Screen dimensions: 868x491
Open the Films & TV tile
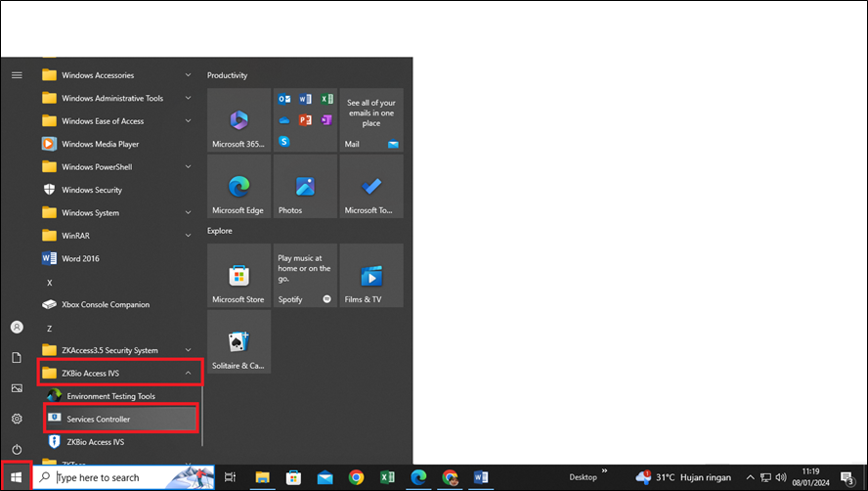(x=370, y=275)
